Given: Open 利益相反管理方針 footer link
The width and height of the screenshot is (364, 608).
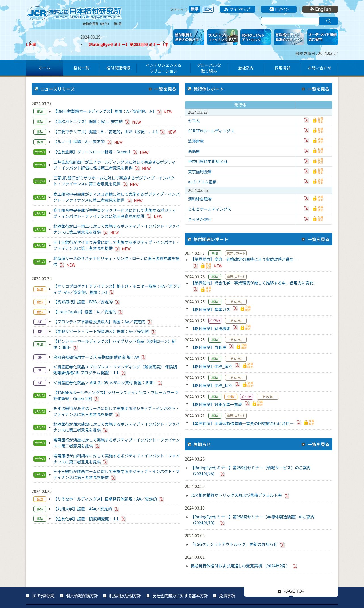Looking at the screenshot, I should pyautogui.click(x=125, y=596).
